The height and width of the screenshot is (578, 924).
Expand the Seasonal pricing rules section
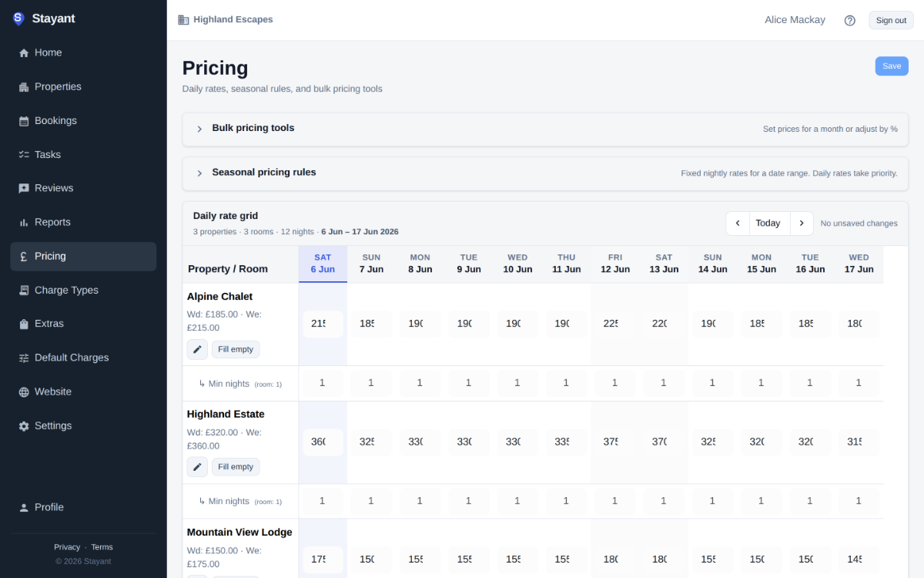tap(545, 173)
